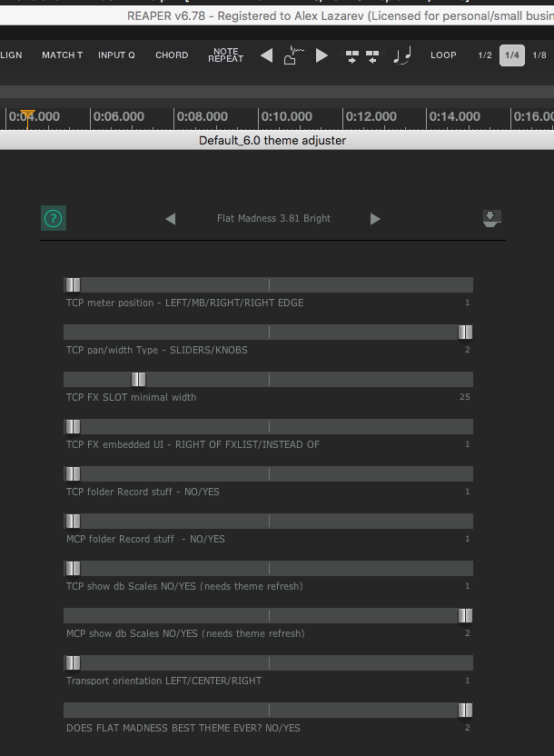Select the 1/8 grid division

point(539,55)
